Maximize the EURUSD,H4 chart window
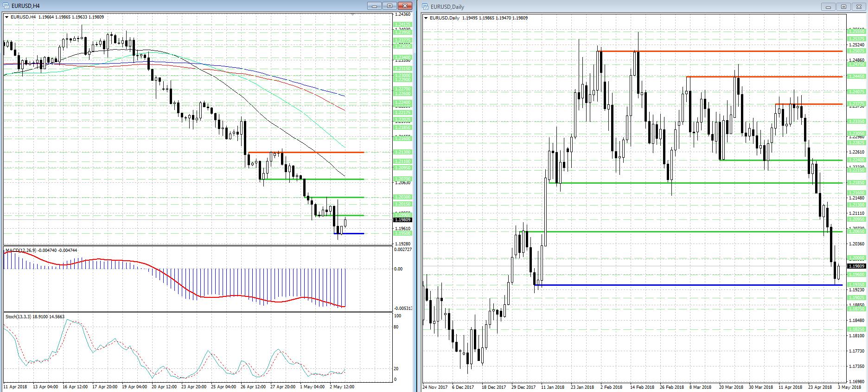This screenshot has height=392, width=868. 389,6
